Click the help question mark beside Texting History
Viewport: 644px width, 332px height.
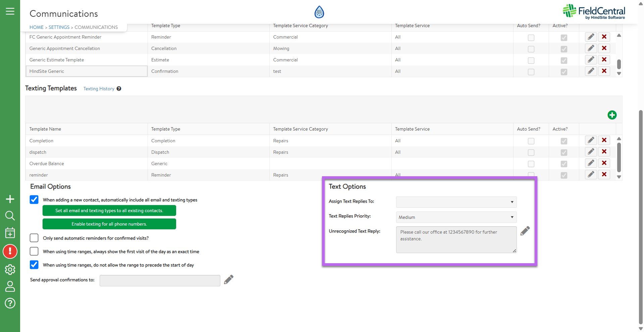(x=119, y=89)
